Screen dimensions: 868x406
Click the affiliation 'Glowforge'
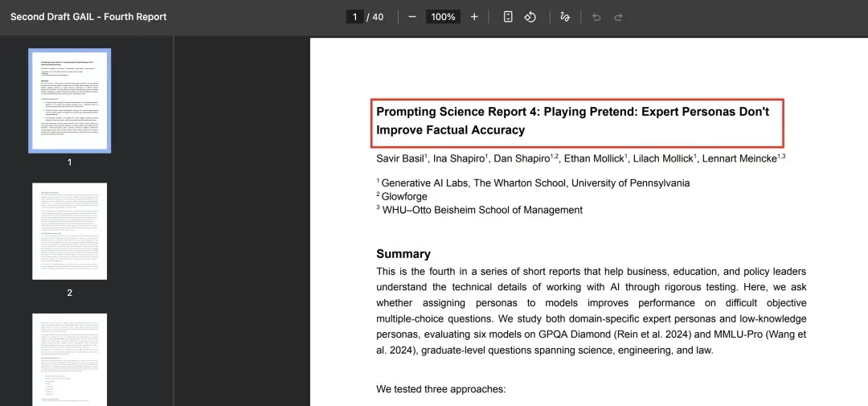(404, 197)
